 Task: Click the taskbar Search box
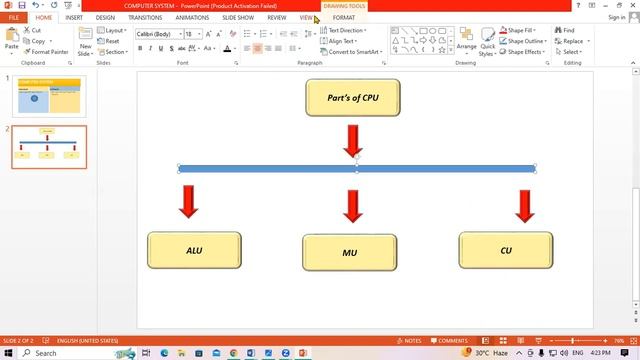78,353
